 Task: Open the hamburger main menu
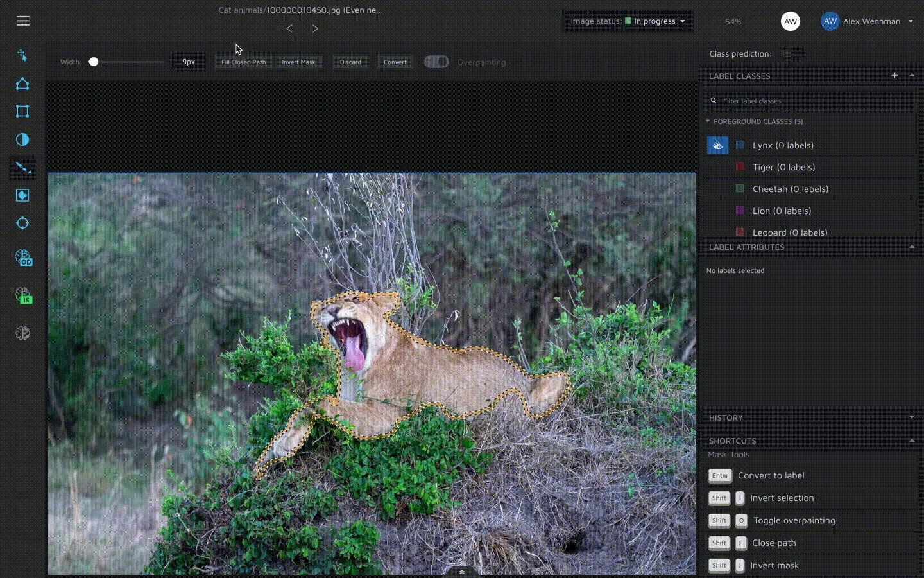click(x=23, y=21)
